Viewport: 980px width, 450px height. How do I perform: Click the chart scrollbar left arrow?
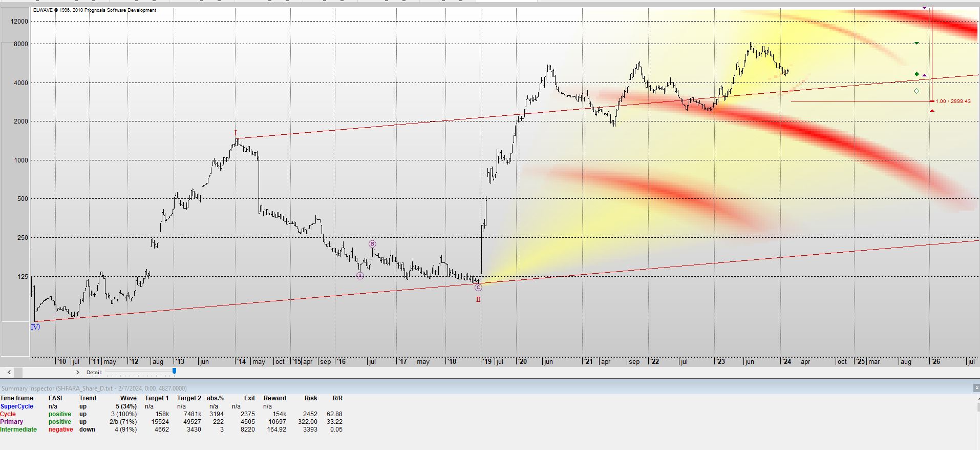point(9,373)
